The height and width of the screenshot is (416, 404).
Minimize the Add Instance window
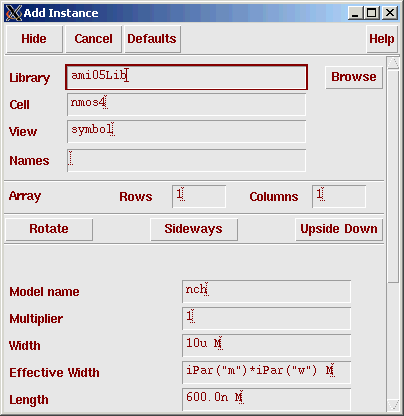[355, 13]
